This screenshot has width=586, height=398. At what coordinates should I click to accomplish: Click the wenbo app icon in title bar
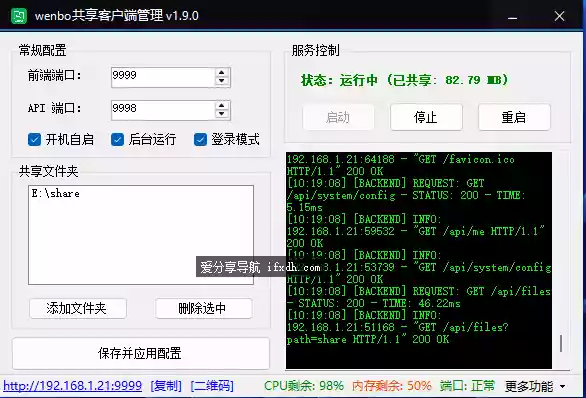[x=19, y=16]
